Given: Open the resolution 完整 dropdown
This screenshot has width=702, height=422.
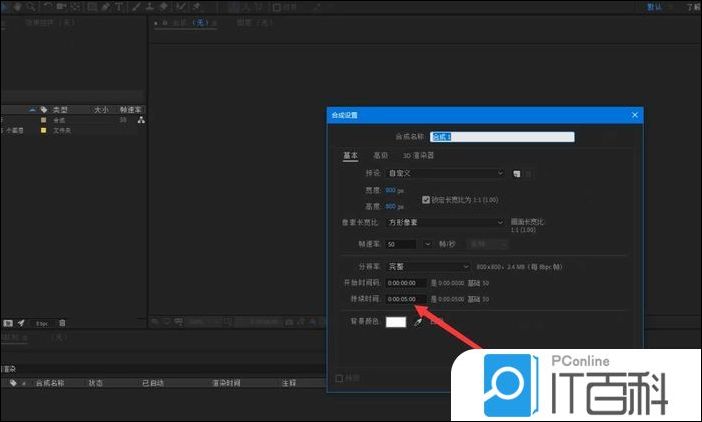Looking at the screenshot, I should pyautogui.click(x=428, y=267).
